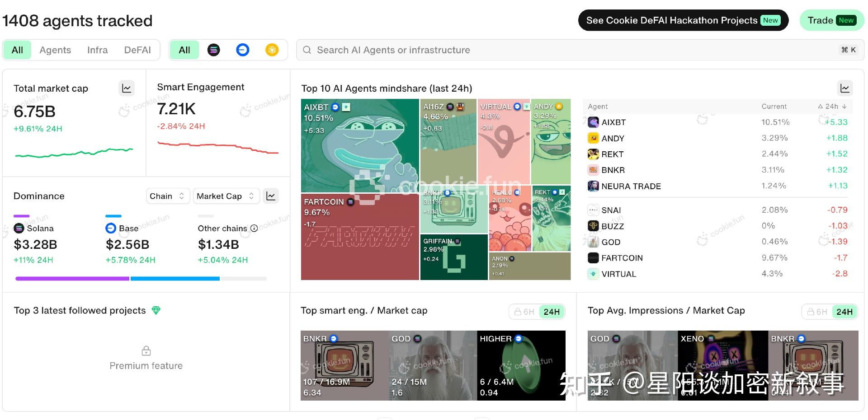Click the Premium feature lock icon
Viewport: 868px width, 420px height.
[146, 350]
